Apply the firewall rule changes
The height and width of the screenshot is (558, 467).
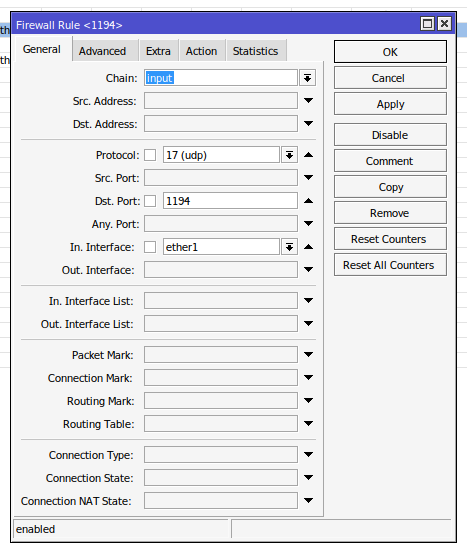click(390, 104)
